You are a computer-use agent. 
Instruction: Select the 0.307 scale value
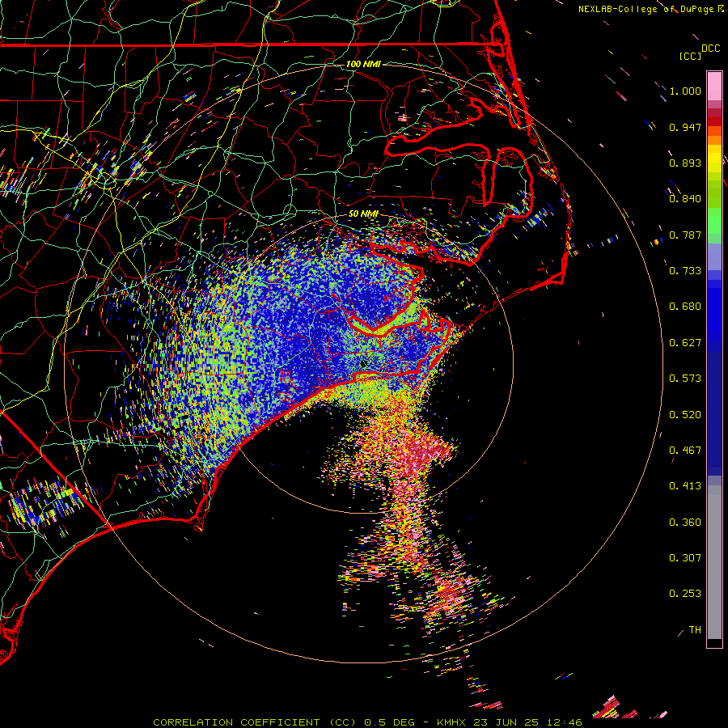pos(685,558)
